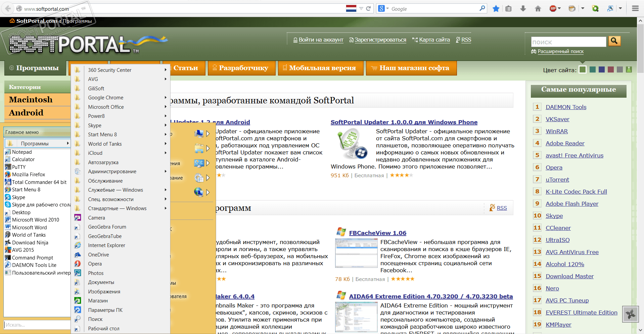644x334 pixels.
Task: Open the address bar history dropdown arrow
Action: (361, 8)
